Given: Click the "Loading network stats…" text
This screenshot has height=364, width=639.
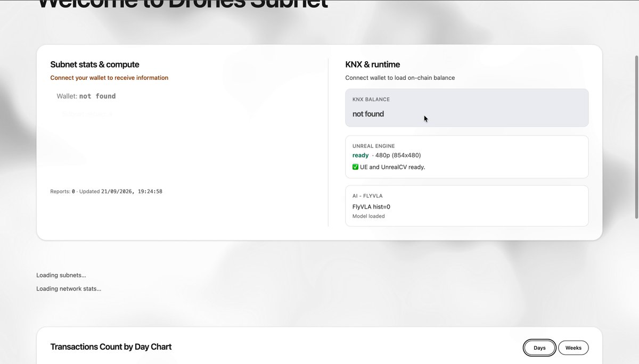Looking at the screenshot, I should tap(69, 289).
